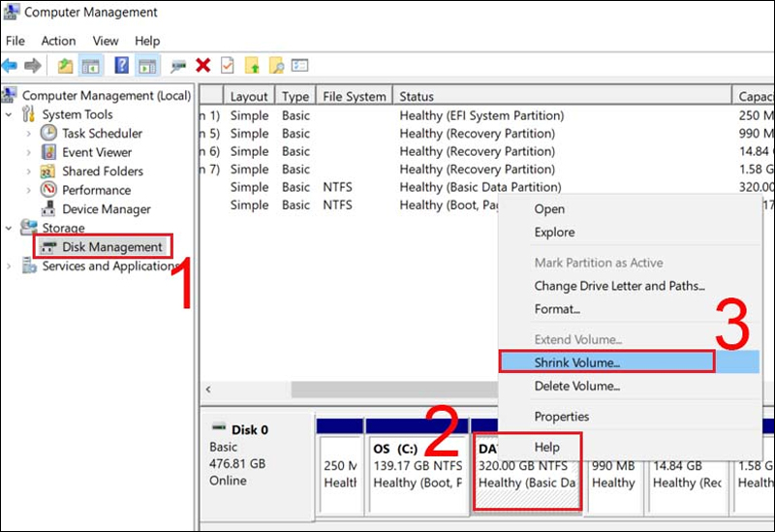775x532 pixels.
Task: Sort by the Status column header
Action: [x=417, y=97]
